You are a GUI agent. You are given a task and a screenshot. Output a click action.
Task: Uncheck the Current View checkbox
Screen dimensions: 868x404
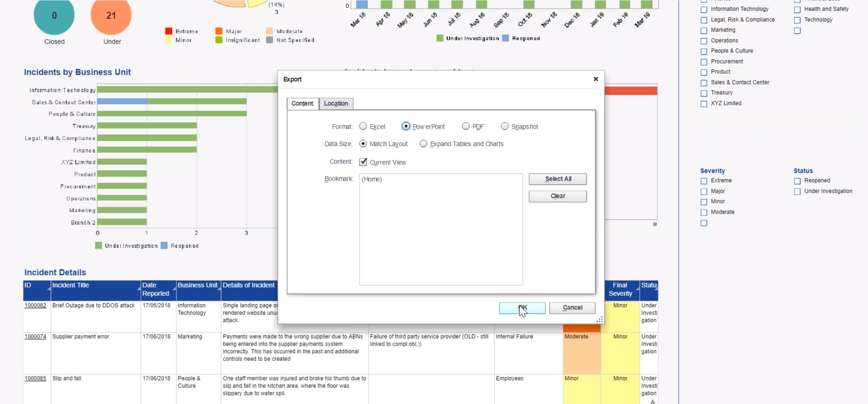click(363, 162)
